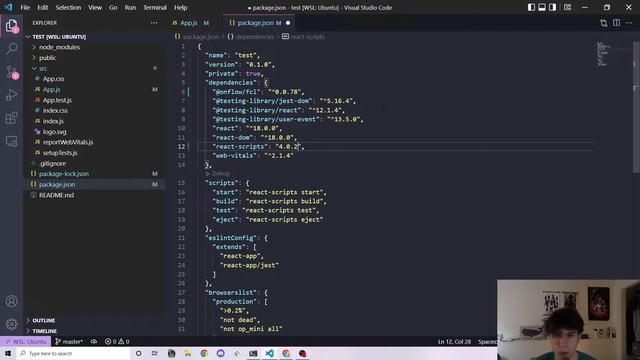Open Cortana circle icon on taskbar
The height and width of the screenshot is (360, 640).
coord(138,353)
